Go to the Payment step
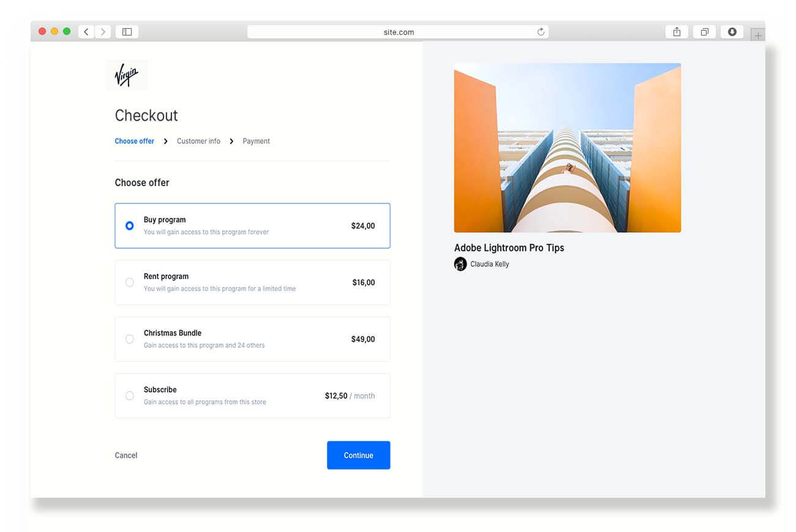The image size is (796, 532). point(256,141)
